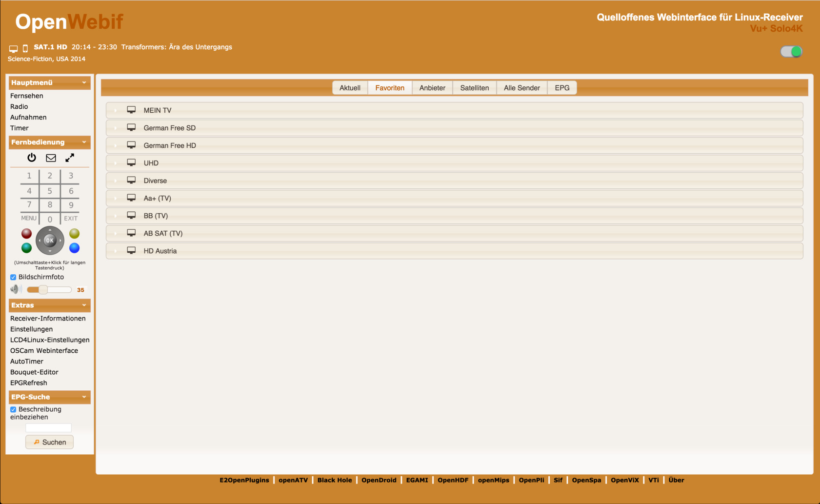
Task: Click the Suchen button
Action: tap(49, 442)
